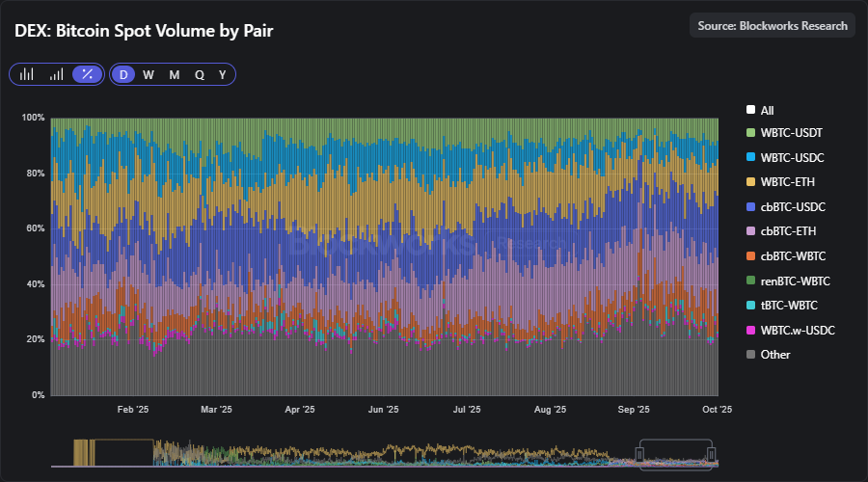Set interval to quarterly (Q)
Image resolution: width=868 pixels, height=482 pixels.
tap(199, 74)
